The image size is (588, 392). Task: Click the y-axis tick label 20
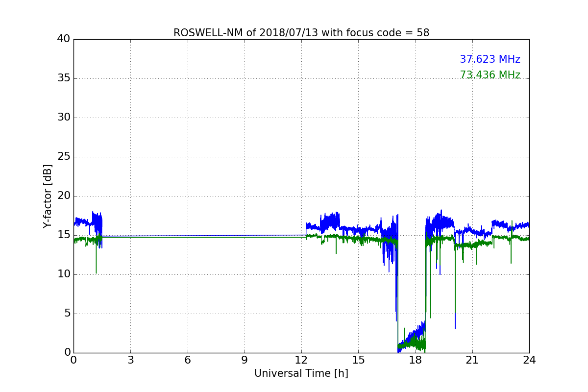[x=64, y=196]
